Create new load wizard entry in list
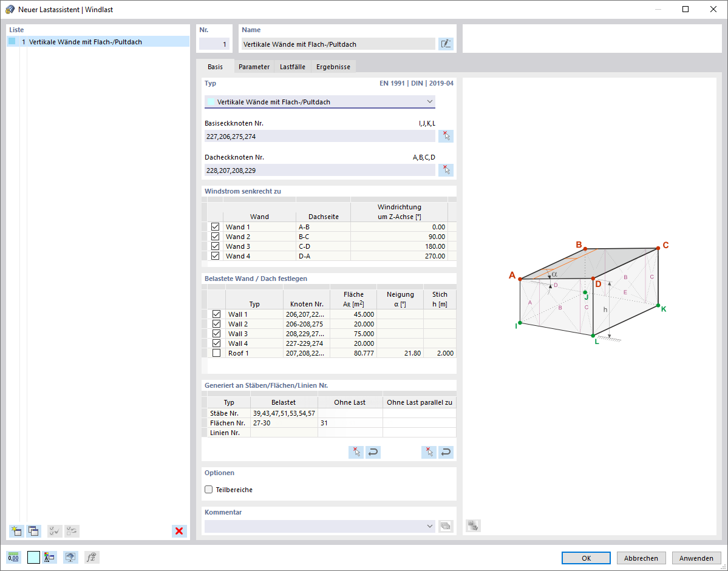This screenshot has height=571, width=728. (x=17, y=530)
